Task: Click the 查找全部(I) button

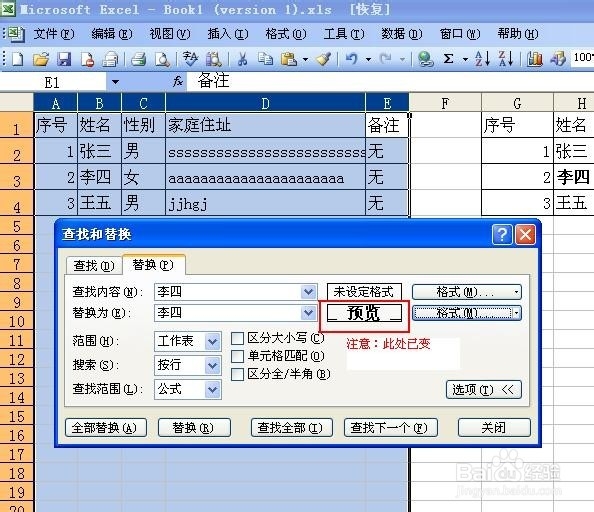Action: click(x=292, y=428)
